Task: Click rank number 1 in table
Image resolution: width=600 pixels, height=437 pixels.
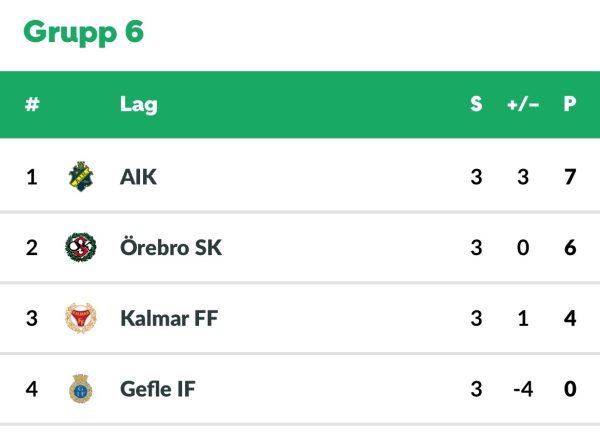Action: tap(32, 177)
